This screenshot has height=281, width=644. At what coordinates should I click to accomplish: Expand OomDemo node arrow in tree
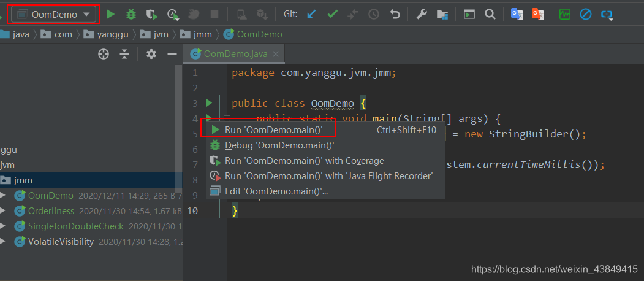[x=3, y=196]
